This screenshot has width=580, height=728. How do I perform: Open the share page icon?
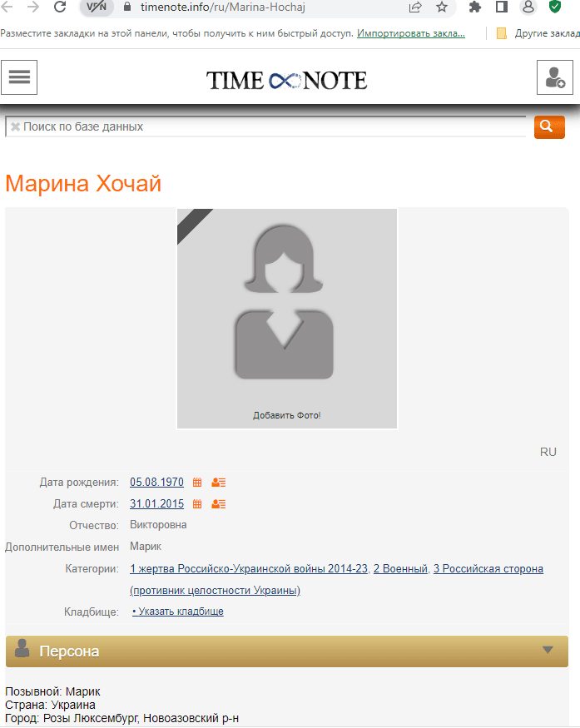[x=415, y=7]
